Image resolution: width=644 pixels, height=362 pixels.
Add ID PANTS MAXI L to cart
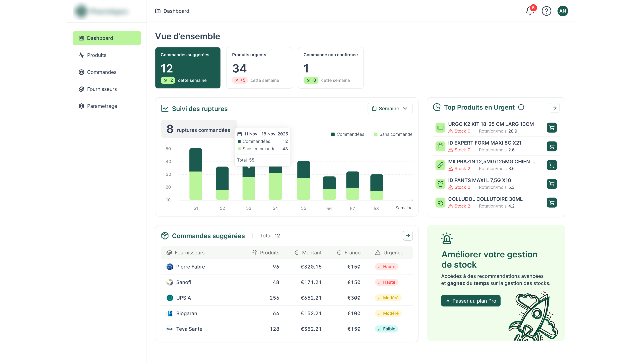[552, 184]
